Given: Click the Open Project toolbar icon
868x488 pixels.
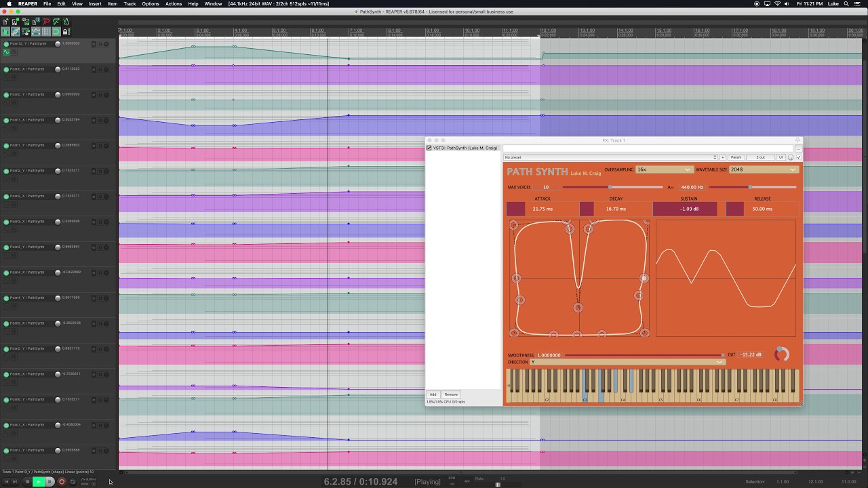Looking at the screenshot, I should tap(16, 22).
